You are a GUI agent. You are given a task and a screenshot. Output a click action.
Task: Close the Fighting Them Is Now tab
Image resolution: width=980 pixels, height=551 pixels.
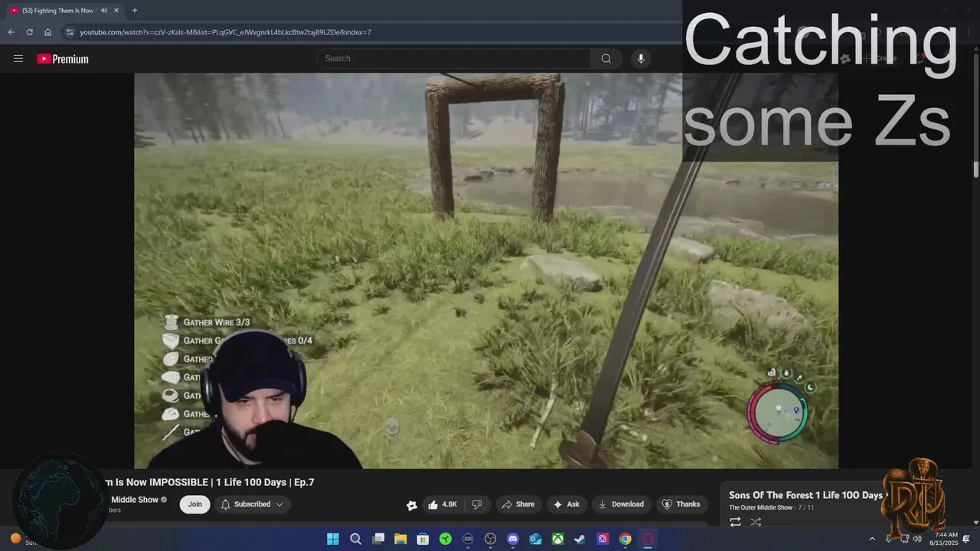tap(116, 11)
